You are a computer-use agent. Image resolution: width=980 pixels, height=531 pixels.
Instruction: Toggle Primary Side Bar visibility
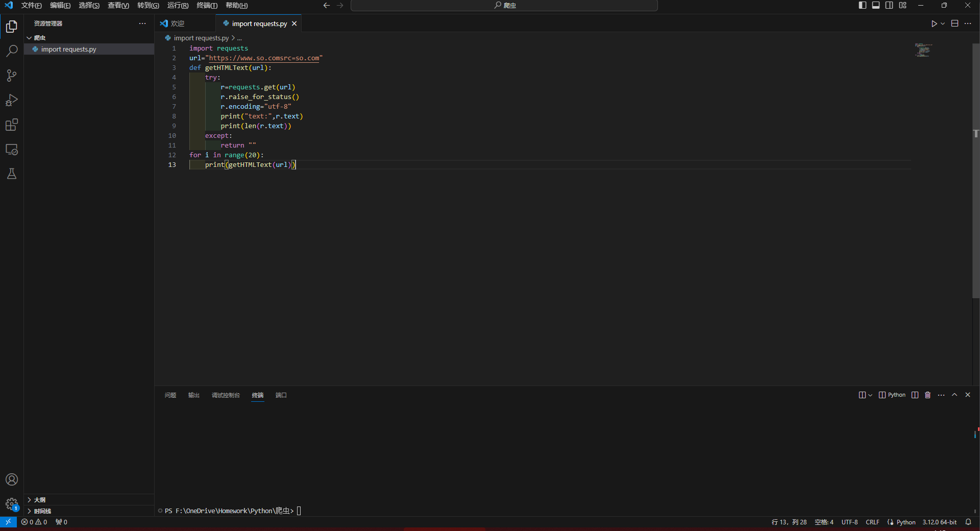(863, 5)
